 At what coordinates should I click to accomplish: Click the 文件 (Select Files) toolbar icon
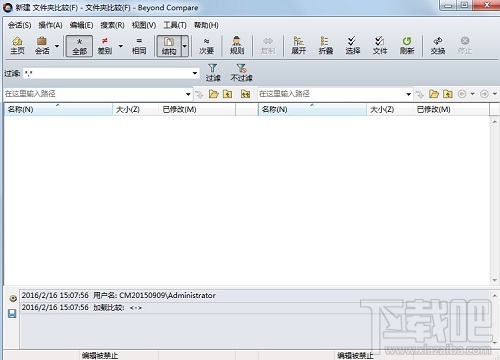coord(380,46)
